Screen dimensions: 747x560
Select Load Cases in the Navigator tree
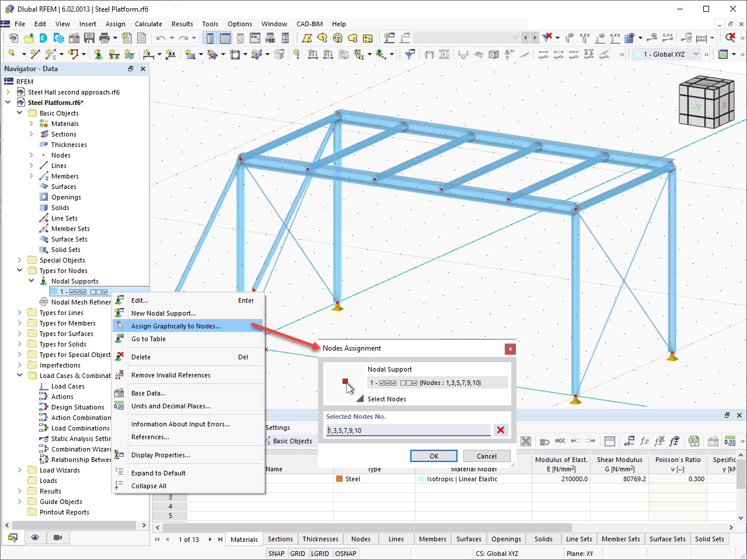click(68, 386)
